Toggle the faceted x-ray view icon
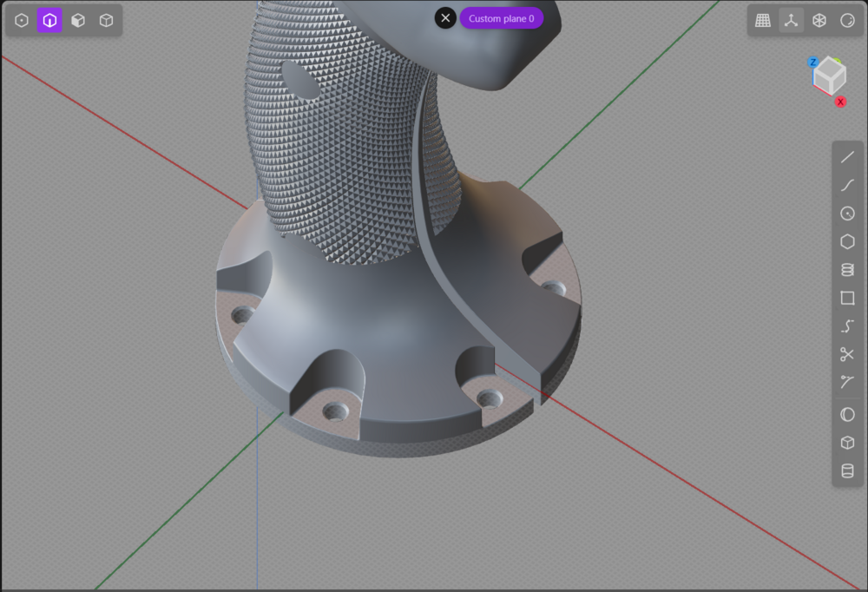868x592 pixels. 819,21
